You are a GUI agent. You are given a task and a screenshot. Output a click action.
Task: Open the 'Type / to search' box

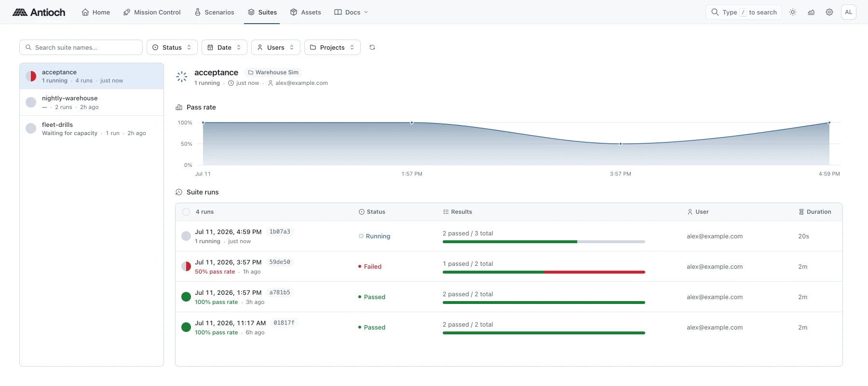click(x=744, y=12)
